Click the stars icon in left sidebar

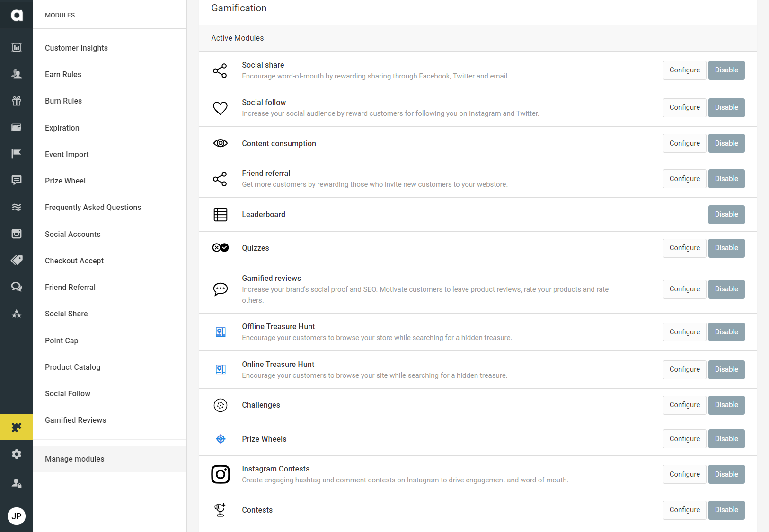point(17,314)
